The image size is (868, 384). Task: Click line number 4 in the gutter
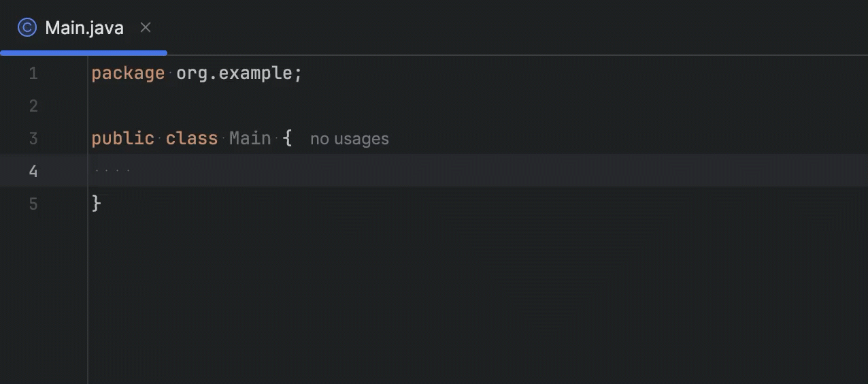(x=33, y=171)
